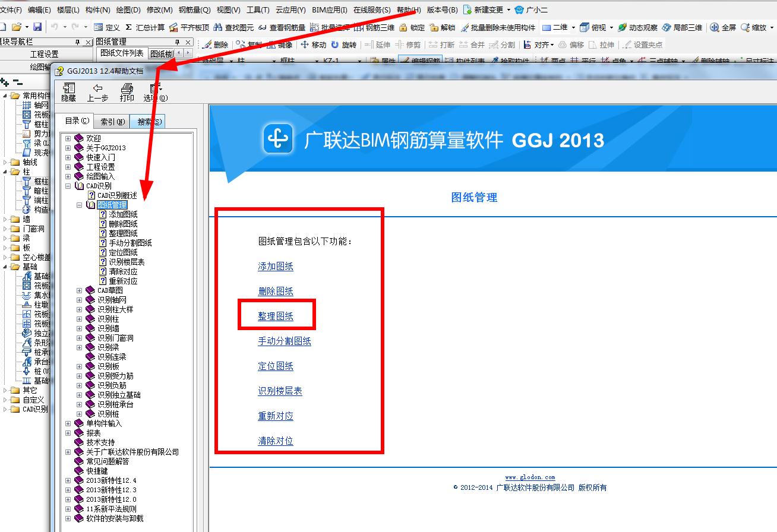This screenshot has height=532, width=777.
Task: Collapse the CAD识别 help tree node
Action: click(68, 186)
